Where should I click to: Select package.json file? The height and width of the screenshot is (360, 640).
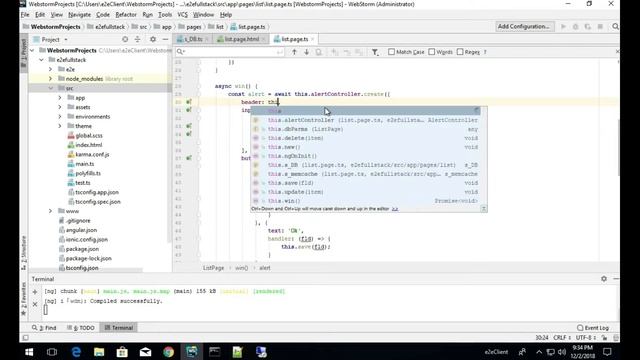pyautogui.click(x=82, y=249)
